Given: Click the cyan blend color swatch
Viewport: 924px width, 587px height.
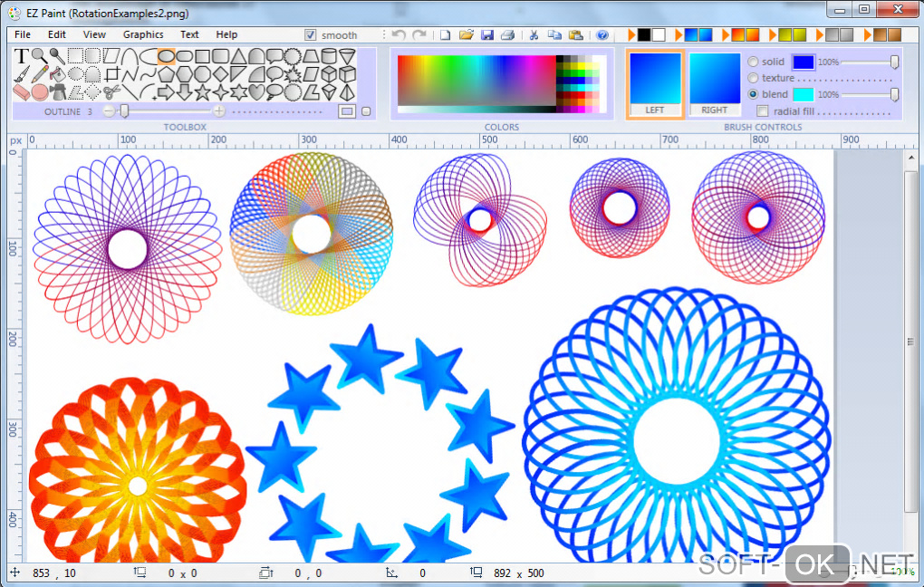Looking at the screenshot, I should (x=804, y=94).
